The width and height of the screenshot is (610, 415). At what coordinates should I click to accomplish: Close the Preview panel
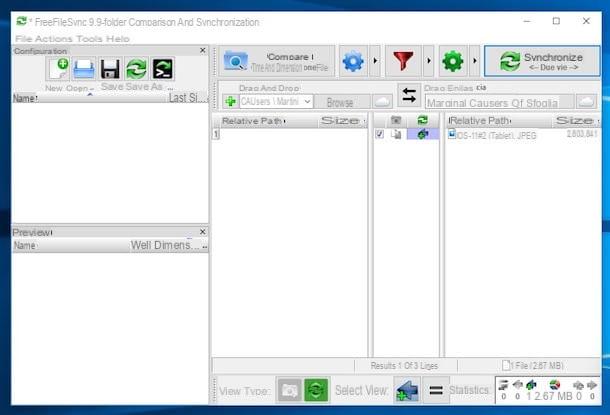tap(203, 232)
